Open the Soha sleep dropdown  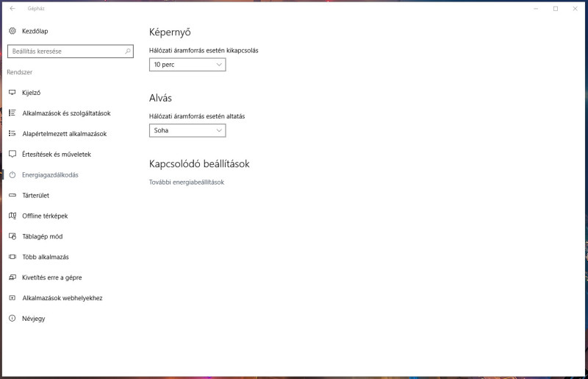(x=187, y=130)
